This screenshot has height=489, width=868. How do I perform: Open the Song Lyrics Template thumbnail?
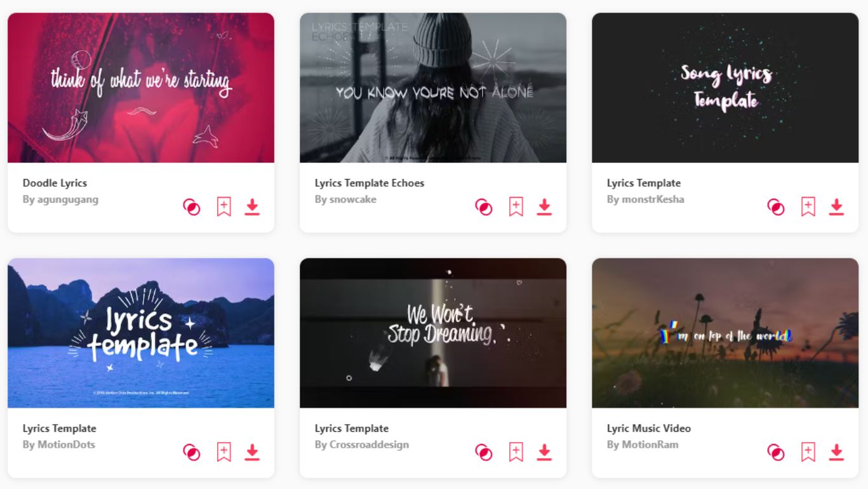[x=725, y=88]
